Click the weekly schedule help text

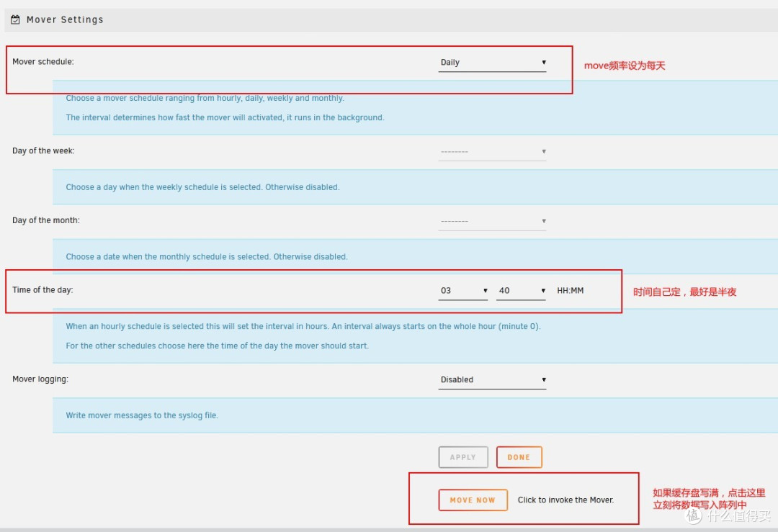click(x=202, y=187)
